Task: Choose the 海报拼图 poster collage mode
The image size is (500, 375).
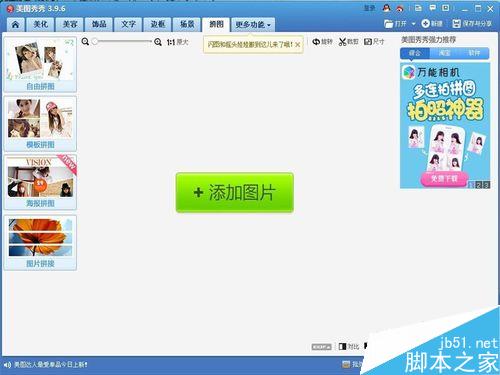Action: pyautogui.click(x=40, y=182)
